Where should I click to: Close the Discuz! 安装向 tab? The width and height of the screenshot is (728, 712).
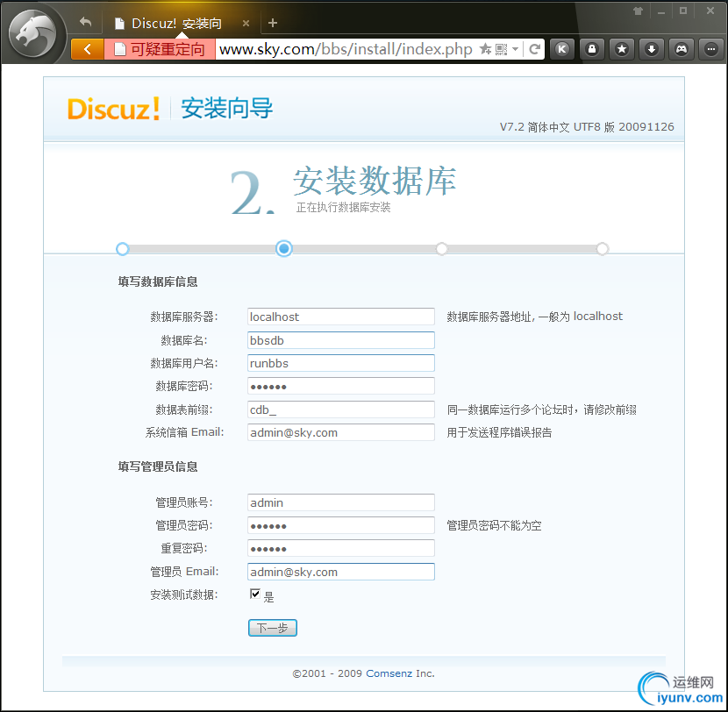click(x=246, y=23)
